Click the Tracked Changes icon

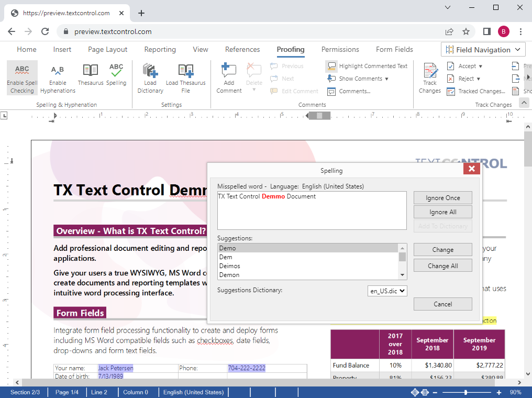[451, 92]
